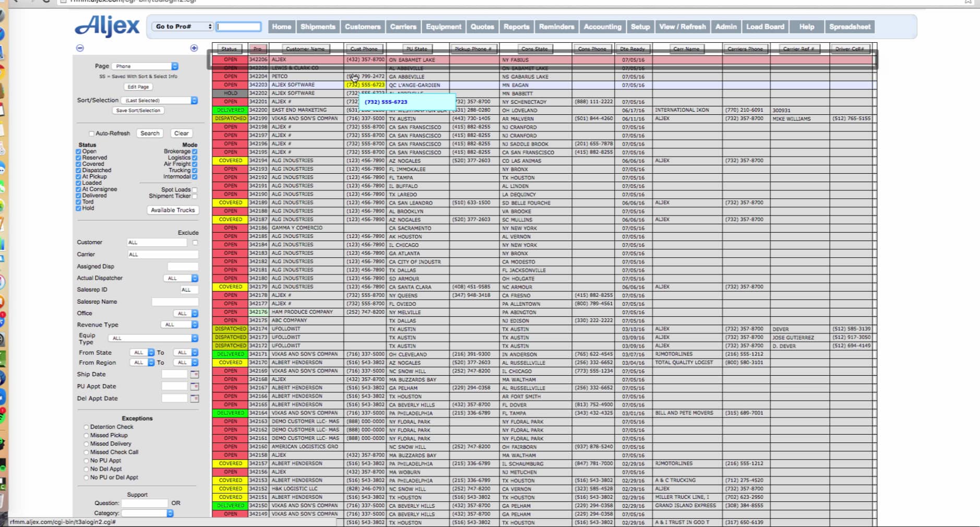Sort by the Customer Name column header
Screen dimensions: 980x527
(305, 49)
